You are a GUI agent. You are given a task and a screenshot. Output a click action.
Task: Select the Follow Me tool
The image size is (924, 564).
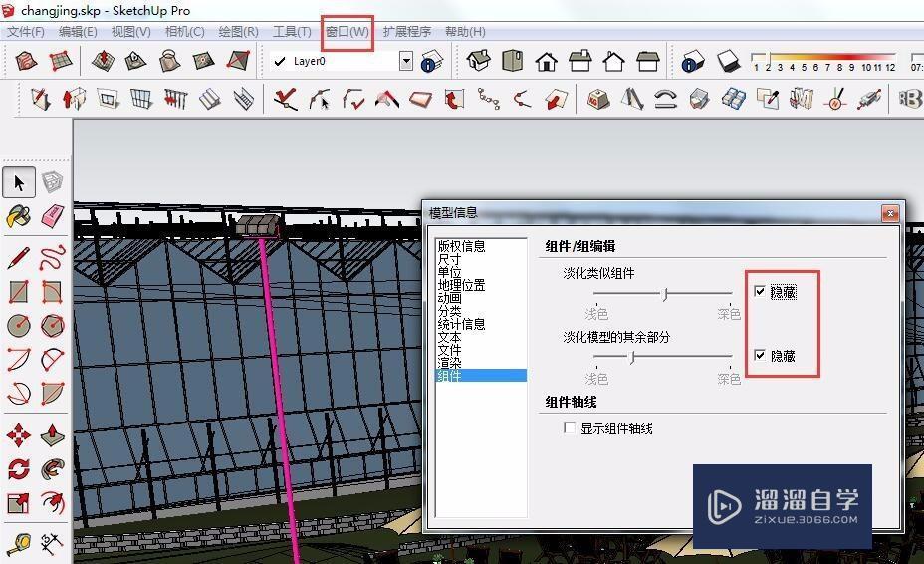(53, 469)
